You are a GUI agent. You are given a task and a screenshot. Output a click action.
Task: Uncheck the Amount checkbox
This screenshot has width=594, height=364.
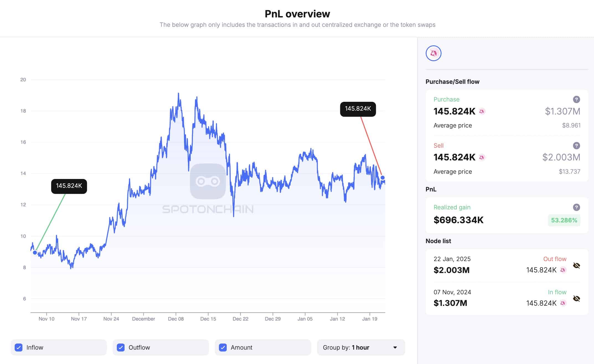[223, 347]
